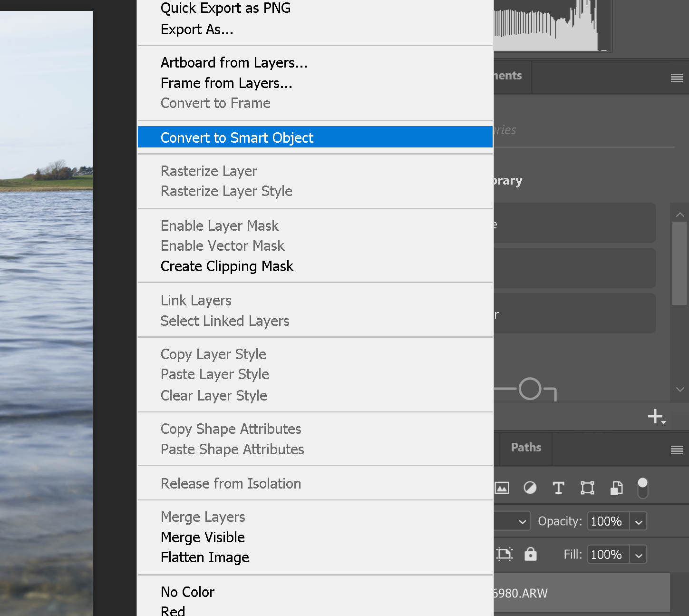Screen dimensions: 689x616
Task: Filter for shape layers
Action: (x=587, y=488)
